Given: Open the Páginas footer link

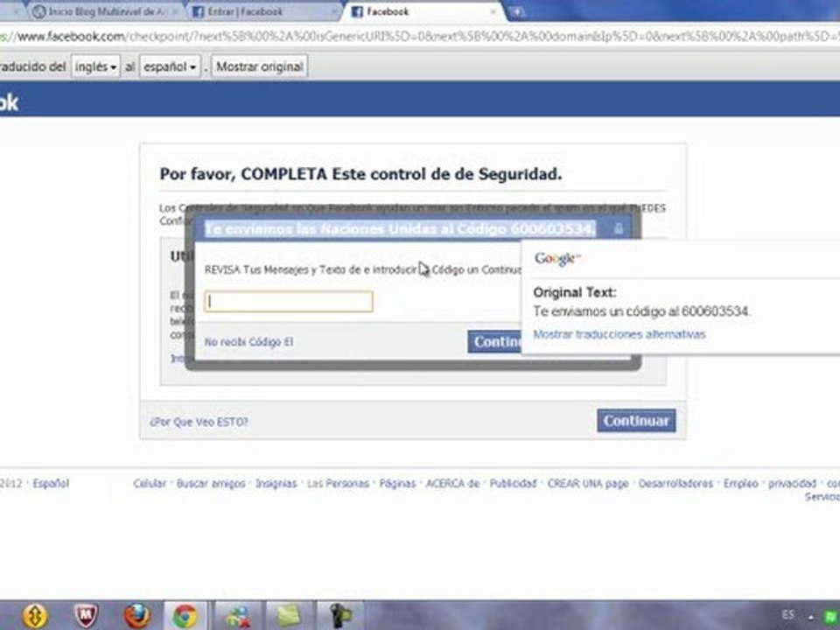Looking at the screenshot, I should pos(397,483).
